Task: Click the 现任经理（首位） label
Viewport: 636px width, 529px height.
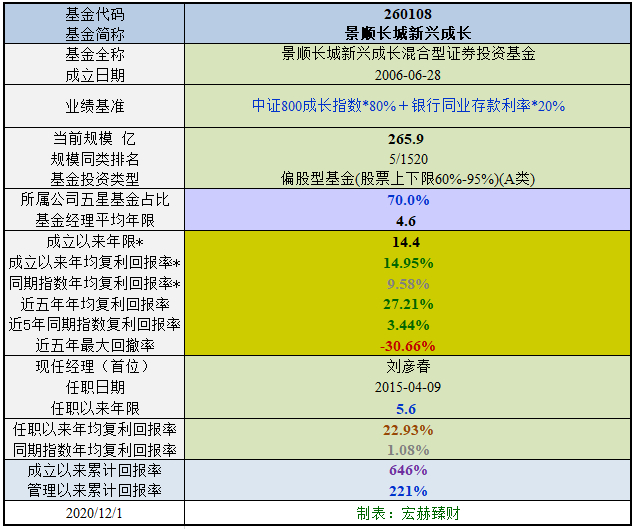Action: 95,366
